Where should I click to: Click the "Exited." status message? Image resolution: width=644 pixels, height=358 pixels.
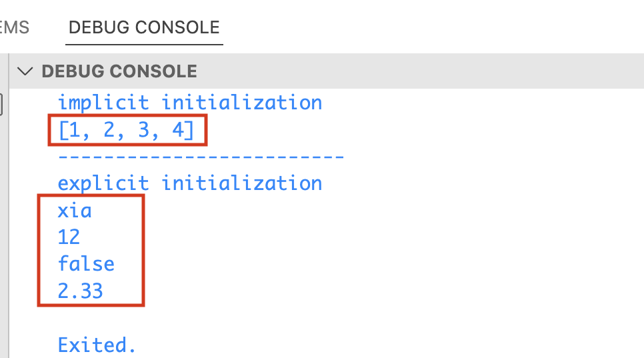point(97,345)
